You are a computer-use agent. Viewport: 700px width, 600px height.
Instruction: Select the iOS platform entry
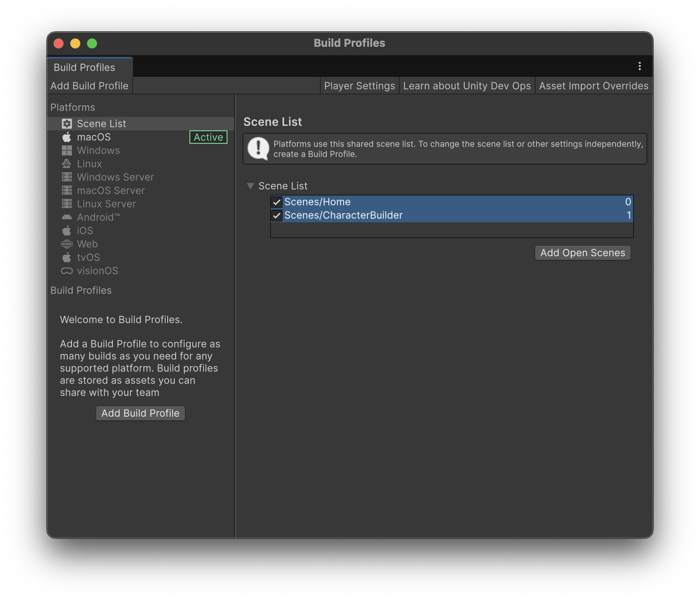click(x=85, y=231)
